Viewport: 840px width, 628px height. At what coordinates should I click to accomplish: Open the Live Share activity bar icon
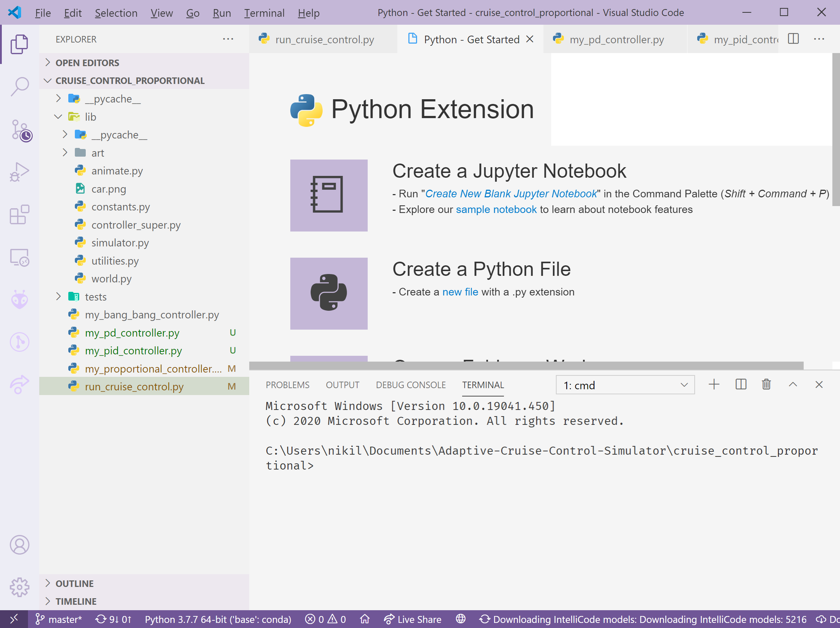pyautogui.click(x=19, y=385)
